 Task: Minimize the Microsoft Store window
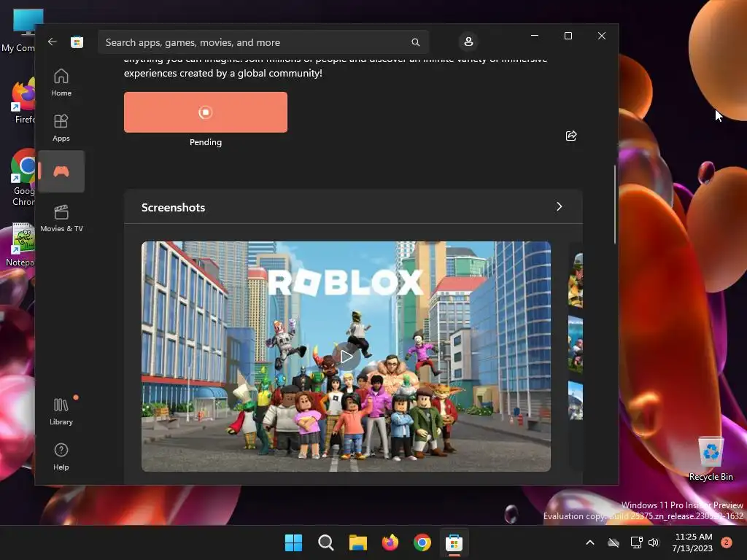pyautogui.click(x=535, y=36)
